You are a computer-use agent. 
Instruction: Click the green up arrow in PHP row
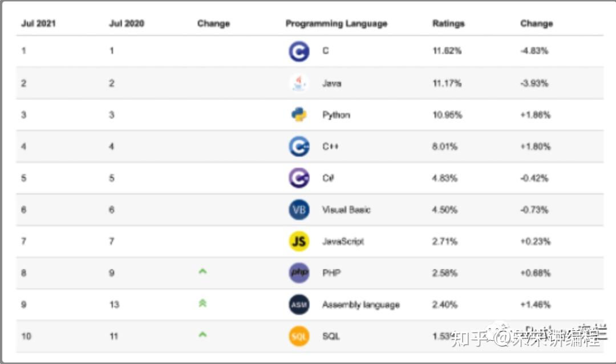coord(202,271)
